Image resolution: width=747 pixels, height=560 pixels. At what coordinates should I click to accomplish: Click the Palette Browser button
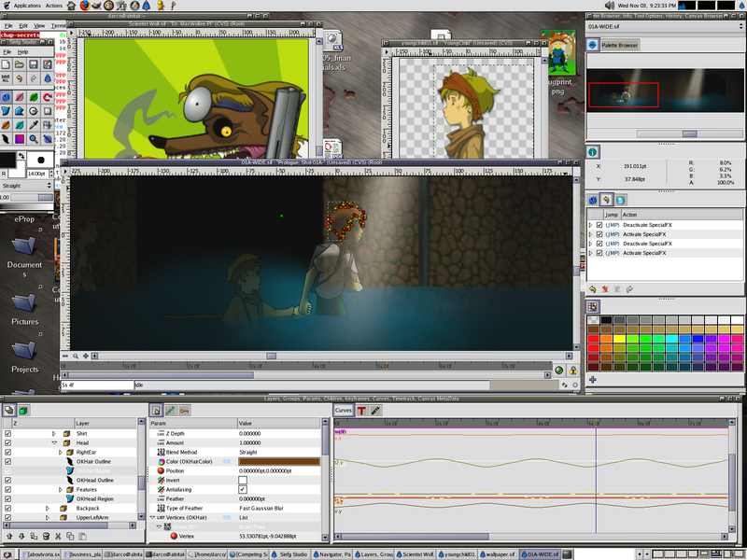tap(619, 45)
